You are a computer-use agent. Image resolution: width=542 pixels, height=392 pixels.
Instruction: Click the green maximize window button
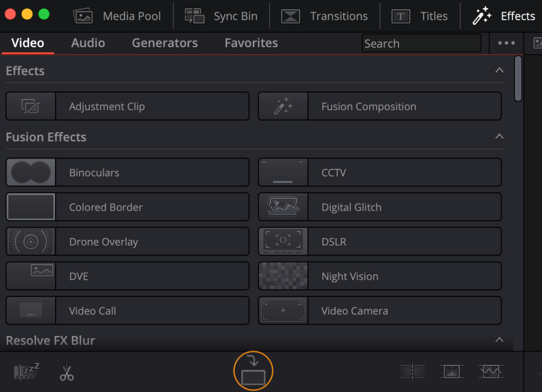[44, 14]
